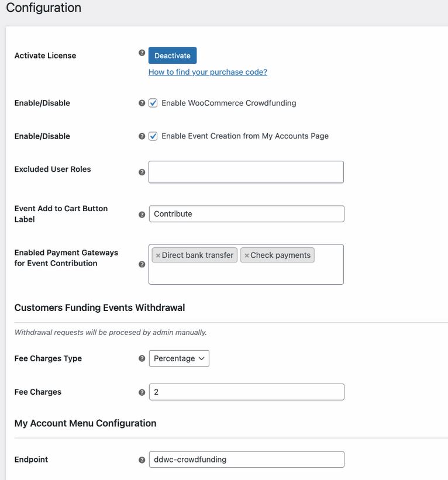Focus the Contribute button label field
Viewport: 448px width, 480px height.
[x=246, y=213]
